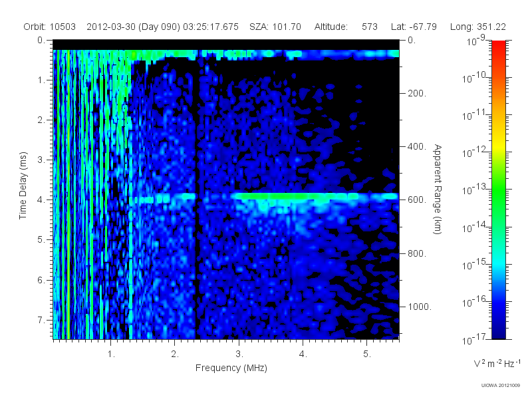
Task: Click the 400. tick on range axis
Action: 417,146
